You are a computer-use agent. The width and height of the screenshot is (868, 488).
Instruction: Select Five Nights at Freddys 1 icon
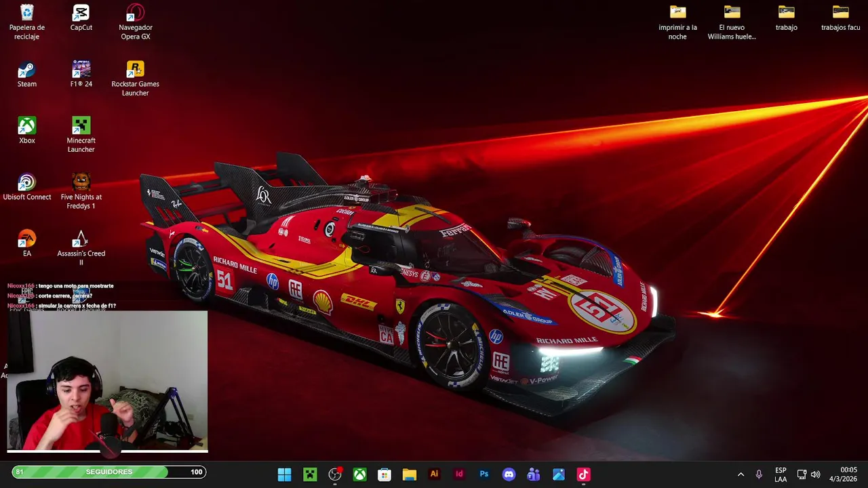pyautogui.click(x=81, y=192)
